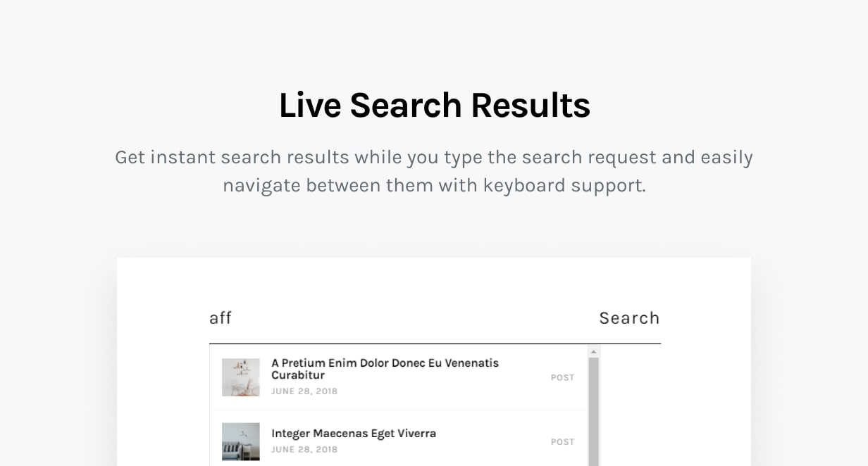868x466 pixels.
Task: Click the POST label of the first result
Action: [x=562, y=378]
